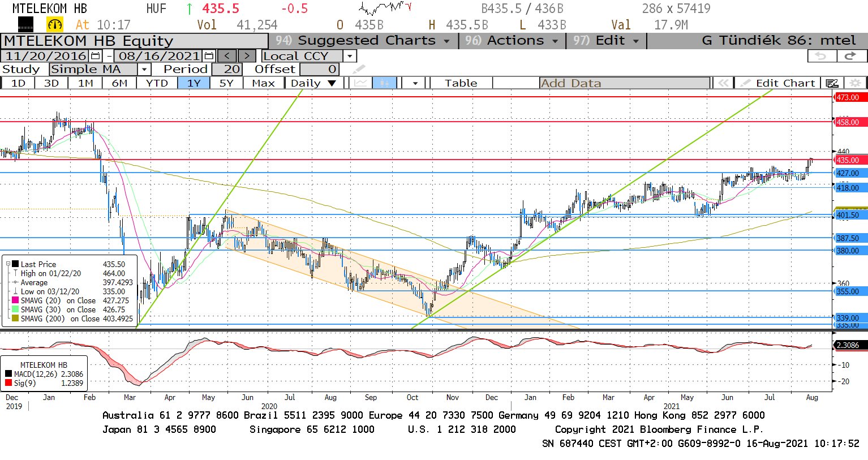
Task: Open the chart notes icon next to Edit Chart
Action: (x=832, y=83)
